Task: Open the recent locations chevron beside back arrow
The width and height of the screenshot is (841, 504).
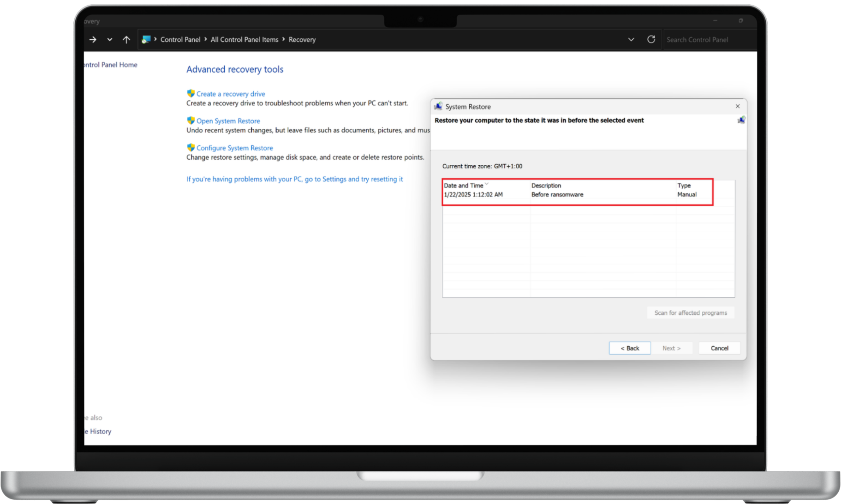Action: click(109, 39)
